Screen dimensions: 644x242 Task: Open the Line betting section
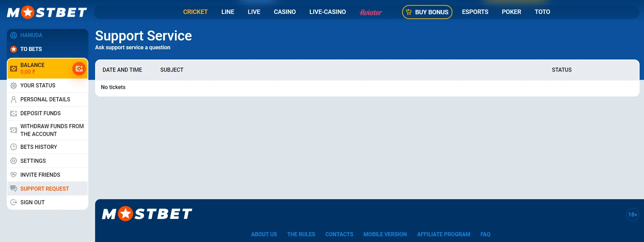[228, 12]
